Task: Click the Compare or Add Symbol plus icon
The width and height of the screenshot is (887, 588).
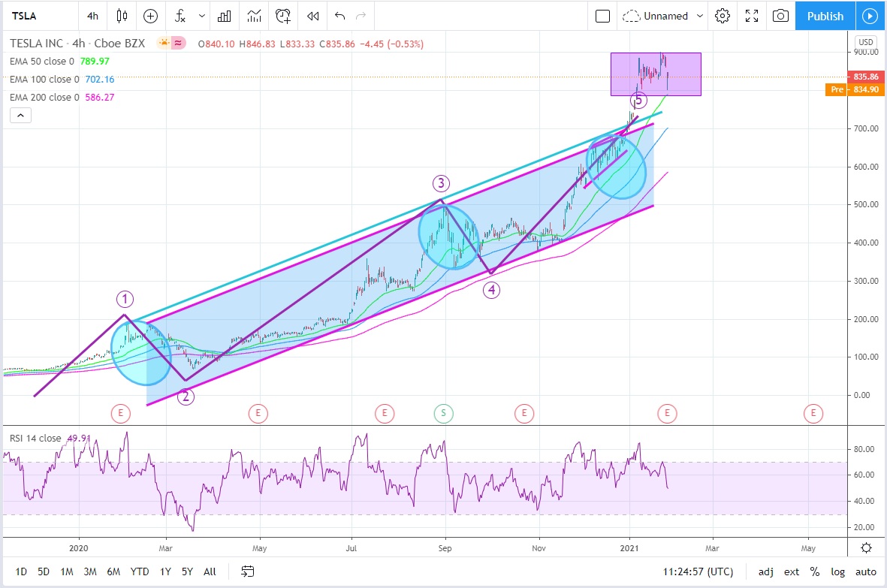Action: (x=150, y=16)
